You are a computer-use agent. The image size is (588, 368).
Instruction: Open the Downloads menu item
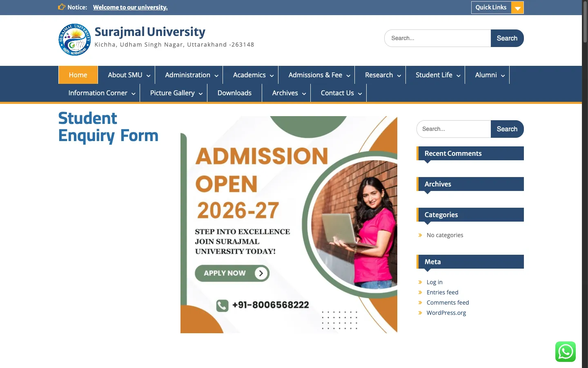click(234, 93)
